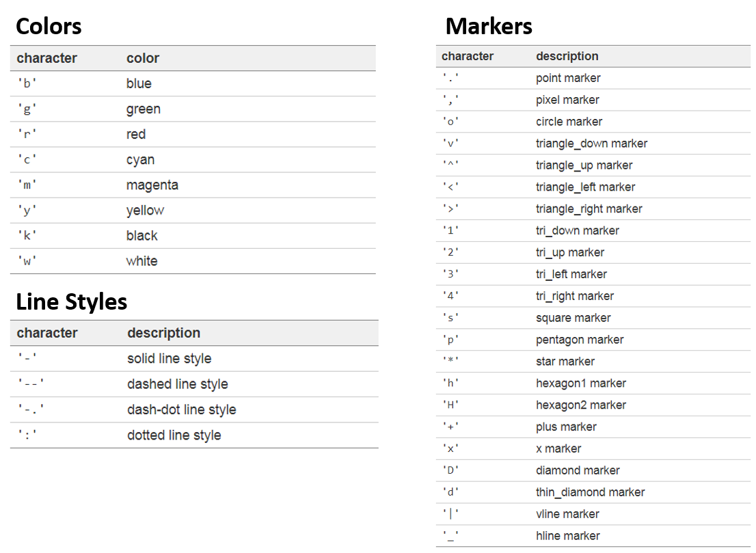Click the '^' triangle_up character
This screenshot has height=553, width=756.
451,165
